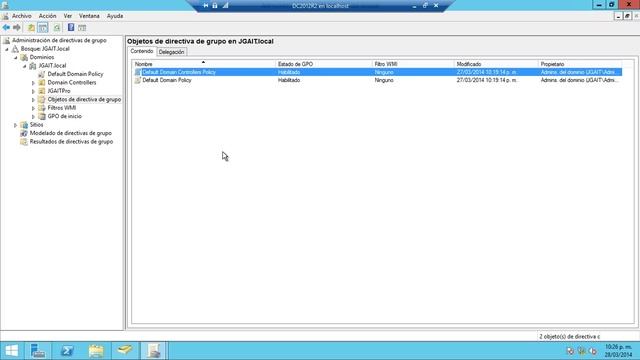Viewport: 640px width, 360px height.
Task: Sort by the Filtro WMI column header
Action: [413, 64]
